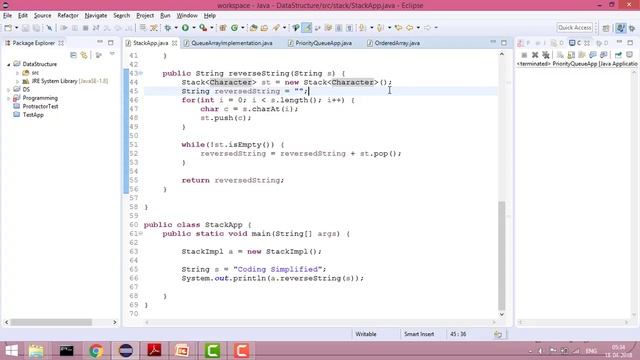The width and height of the screenshot is (640, 360).
Task: Toggle Scroll Lock in Console toolbar
Action: (x=571, y=55)
